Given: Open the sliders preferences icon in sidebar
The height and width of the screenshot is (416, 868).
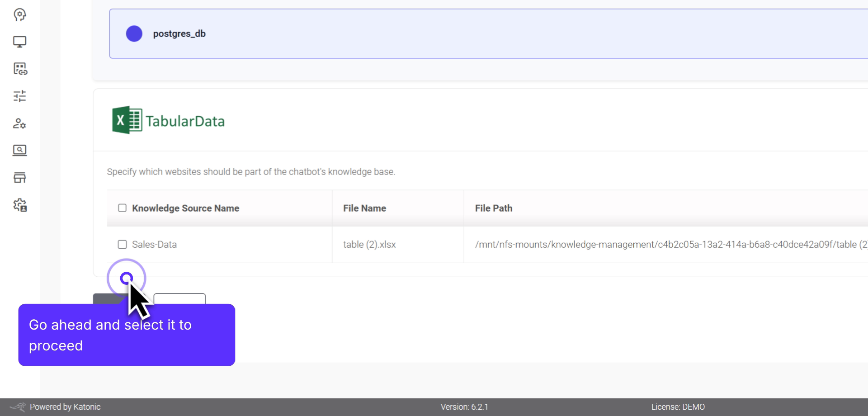Looking at the screenshot, I should [19, 96].
